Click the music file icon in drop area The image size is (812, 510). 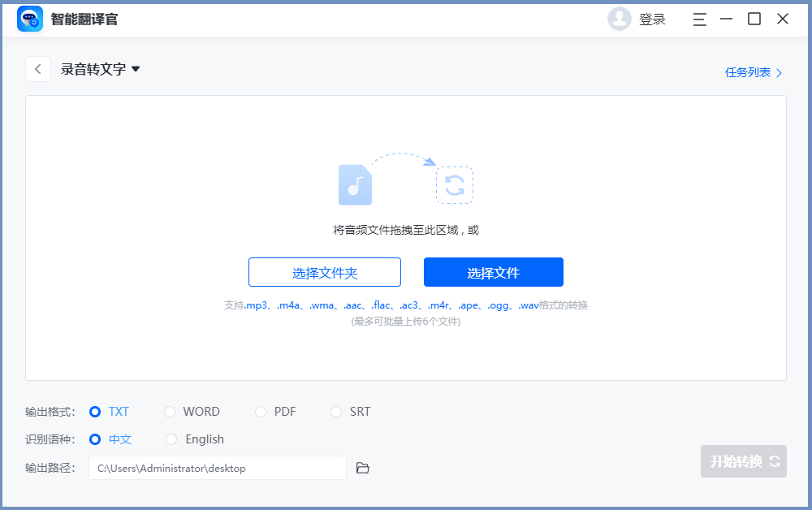point(355,185)
